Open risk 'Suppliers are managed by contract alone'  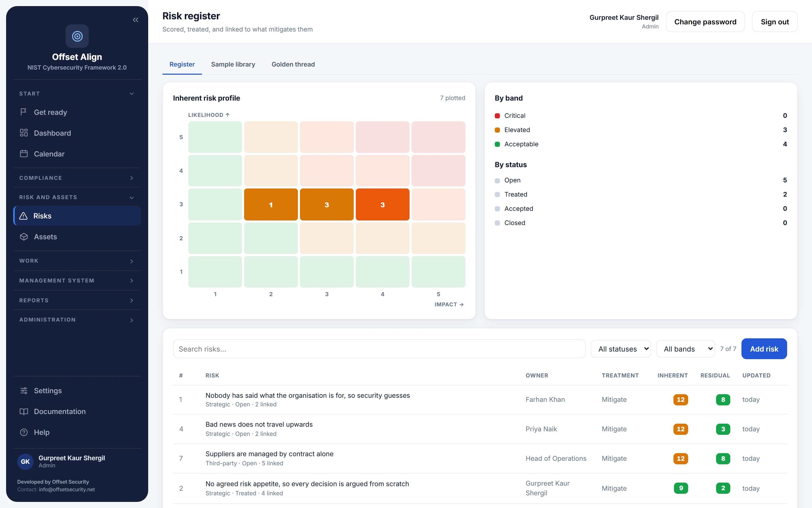coord(480,458)
